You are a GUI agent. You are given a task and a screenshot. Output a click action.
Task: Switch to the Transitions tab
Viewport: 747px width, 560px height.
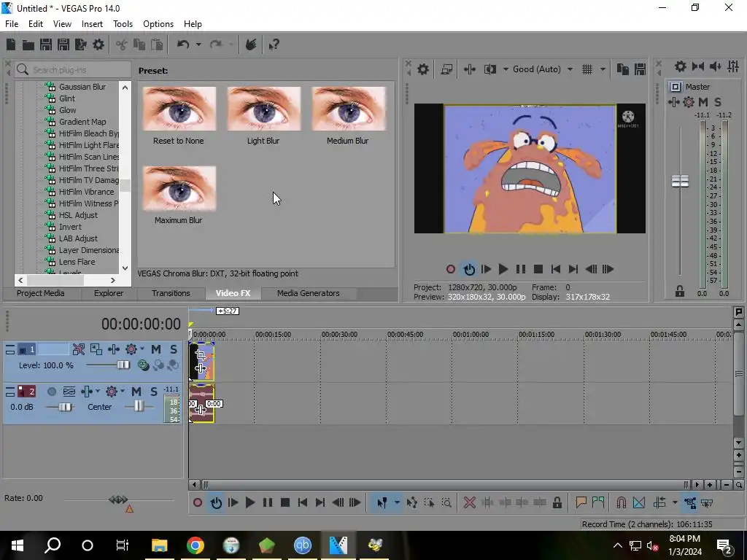pos(171,293)
